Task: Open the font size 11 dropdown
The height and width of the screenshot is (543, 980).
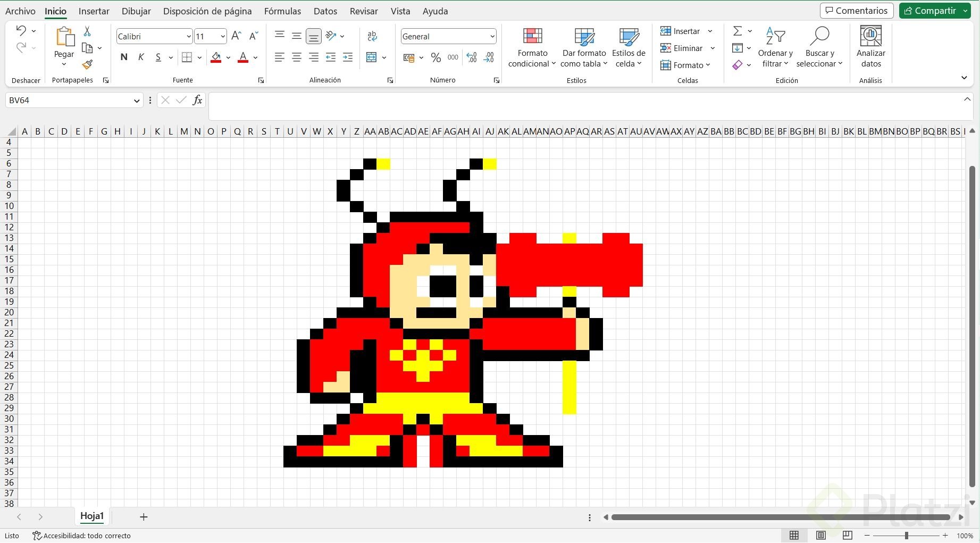Action: 223,36
